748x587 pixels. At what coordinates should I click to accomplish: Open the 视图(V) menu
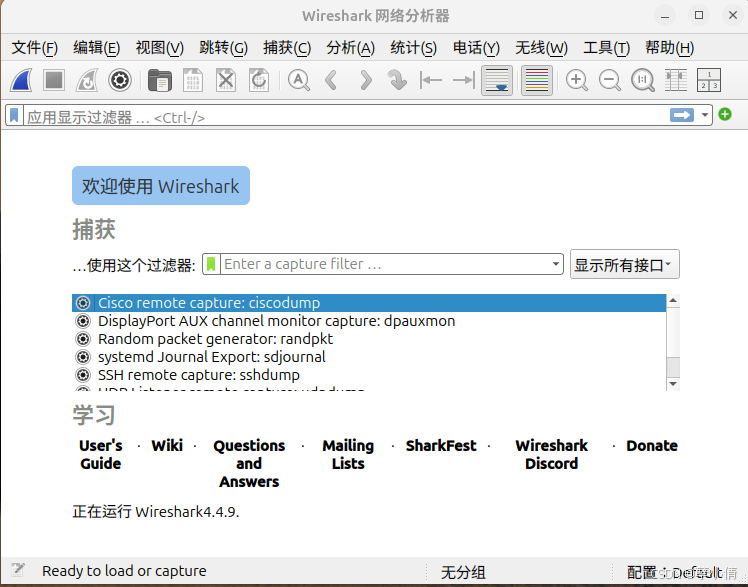point(159,48)
